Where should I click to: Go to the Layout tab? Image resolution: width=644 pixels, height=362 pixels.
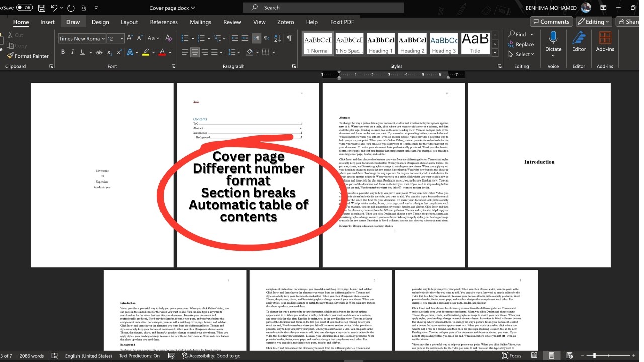tap(129, 22)
